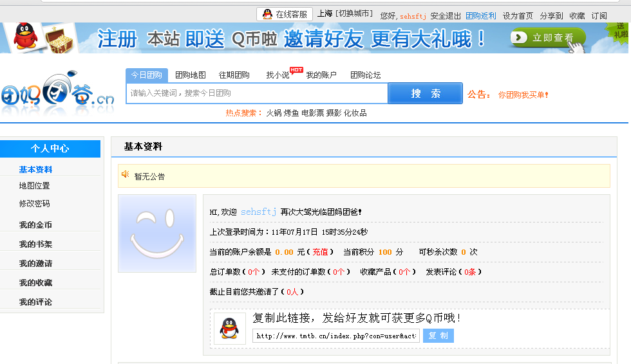Click the penguin mascot in the banner
The image size is (631, 364).
26,37
